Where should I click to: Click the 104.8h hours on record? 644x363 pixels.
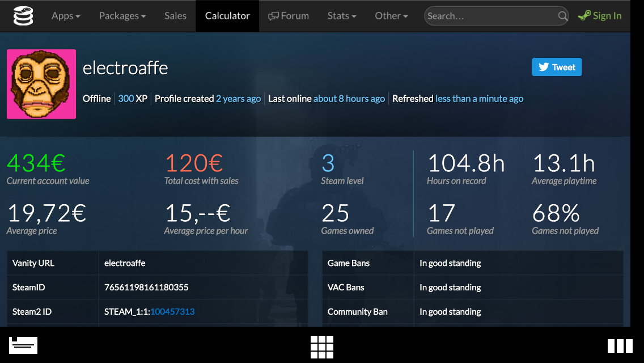466,163
